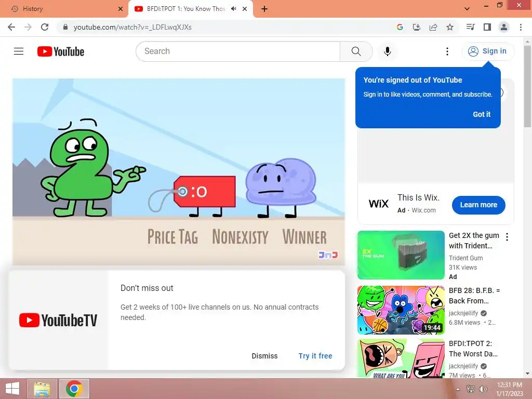Bookmark this page with the star icon
532x399 pixels.
tap(450, 27)
